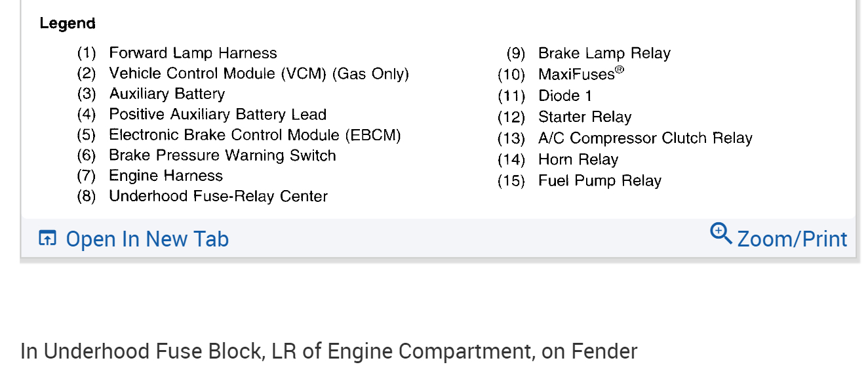Click the Zoom/Print link text

tap(792, 239)
